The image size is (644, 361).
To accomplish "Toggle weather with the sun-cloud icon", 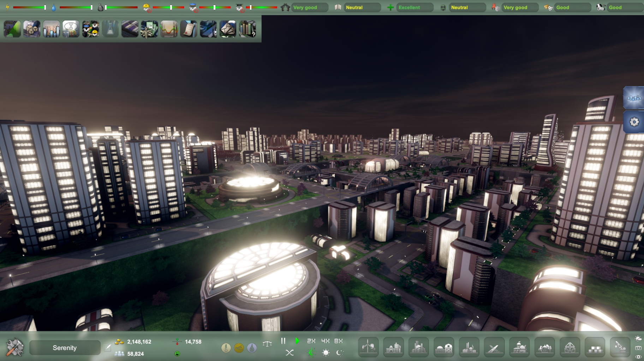I will pos(638,338).
